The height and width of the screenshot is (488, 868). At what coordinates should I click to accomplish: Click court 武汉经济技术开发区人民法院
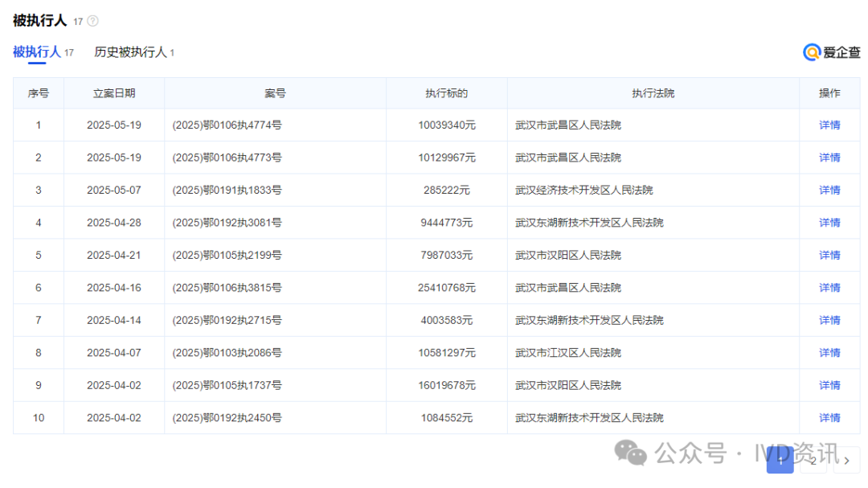pyautogui.click(x=584, y=190)
